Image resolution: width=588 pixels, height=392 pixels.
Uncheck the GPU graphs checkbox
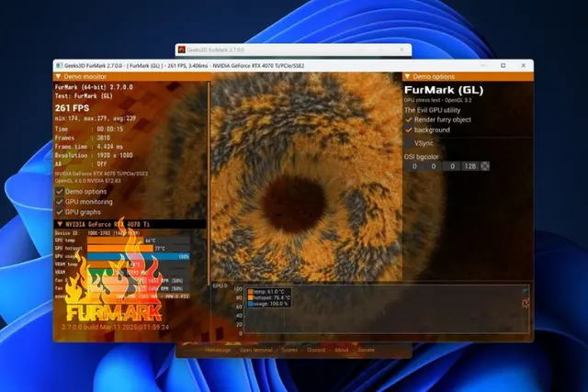click(x=59, y=212)
